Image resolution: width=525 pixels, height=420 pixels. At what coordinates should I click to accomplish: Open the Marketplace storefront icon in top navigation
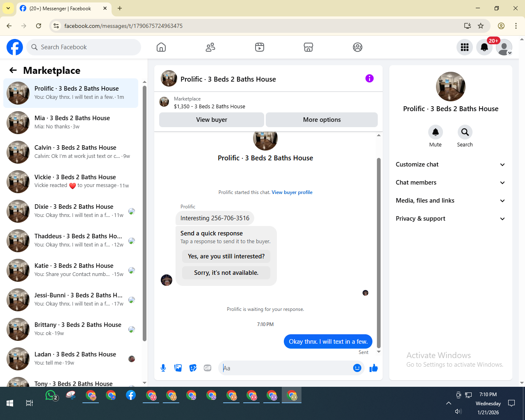(x=308, y=47)
